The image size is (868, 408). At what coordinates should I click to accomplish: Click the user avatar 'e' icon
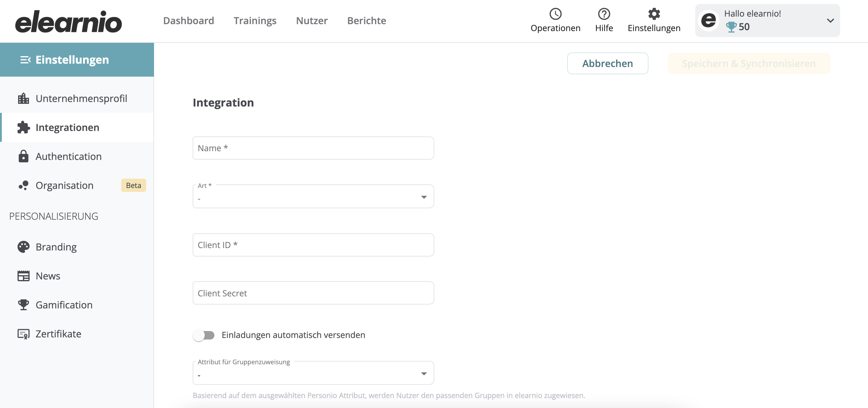pyautogui.click(x=708, y=21)
